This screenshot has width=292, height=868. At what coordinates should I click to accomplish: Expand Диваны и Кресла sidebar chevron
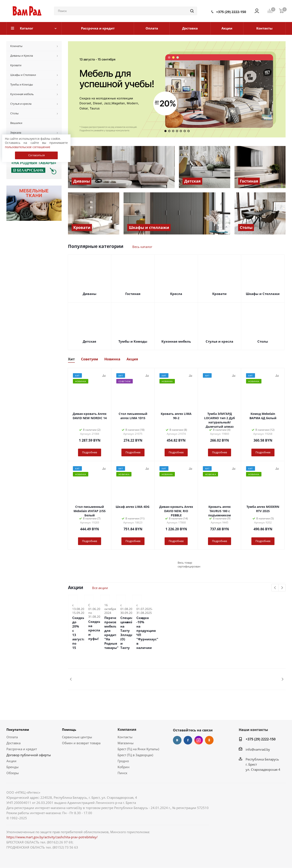[57, 56]
